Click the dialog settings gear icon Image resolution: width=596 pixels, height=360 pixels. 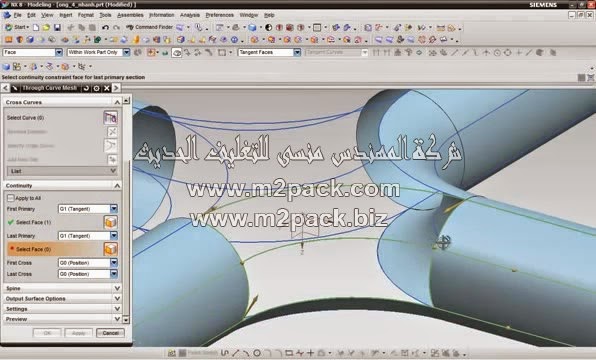(x=97, y=88)
